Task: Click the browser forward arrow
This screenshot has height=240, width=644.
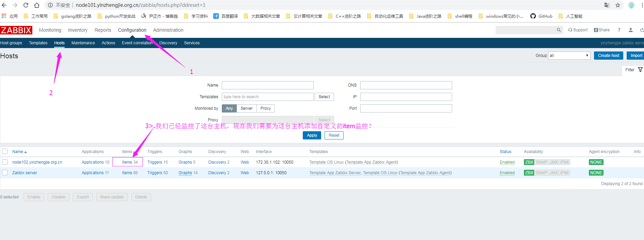Action: tap(15, 5)
